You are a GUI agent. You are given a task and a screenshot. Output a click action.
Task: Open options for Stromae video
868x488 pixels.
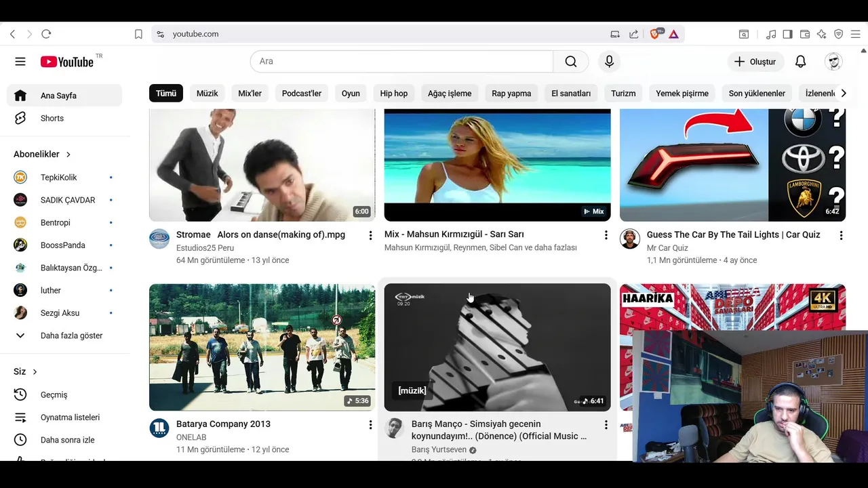click(x=370, y=235)
